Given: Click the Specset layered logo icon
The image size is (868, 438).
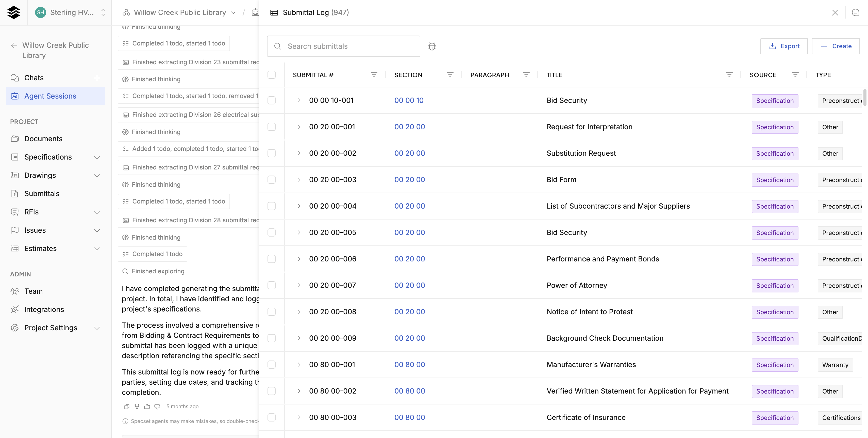Looking at the screenshot, I should [13, 12].
